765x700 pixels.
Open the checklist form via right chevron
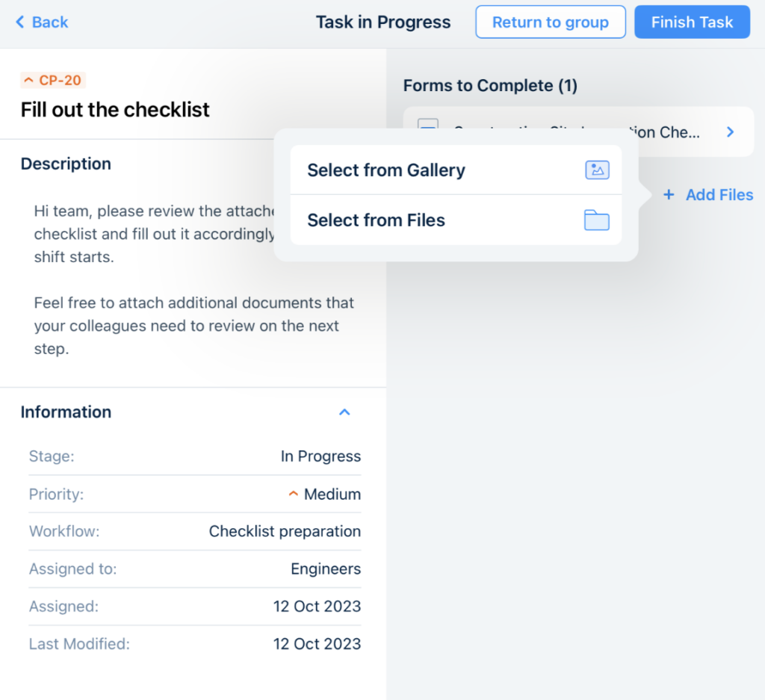coord(731,132)
